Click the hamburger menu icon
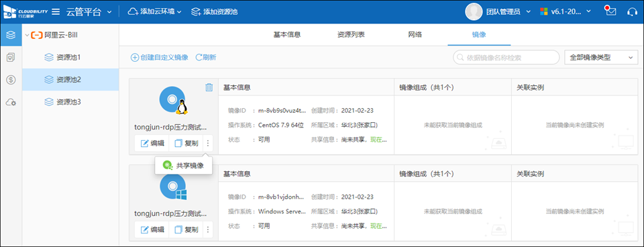This screenshot has width=644, height=247. click(56, 11)
